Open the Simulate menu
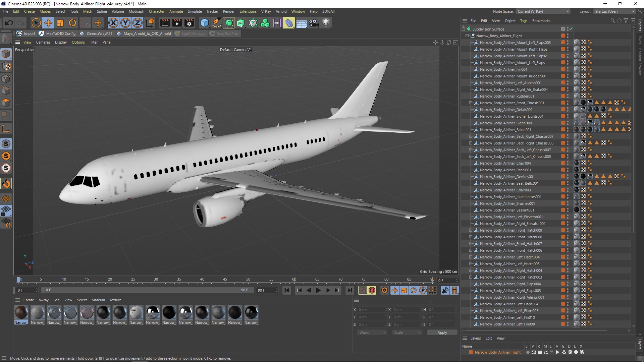Screen dimensions: 644x362 (x=195, y=11)
